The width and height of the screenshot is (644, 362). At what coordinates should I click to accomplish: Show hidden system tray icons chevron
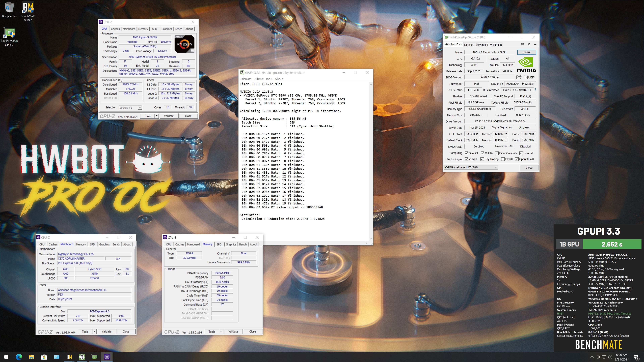pos(592,357)
